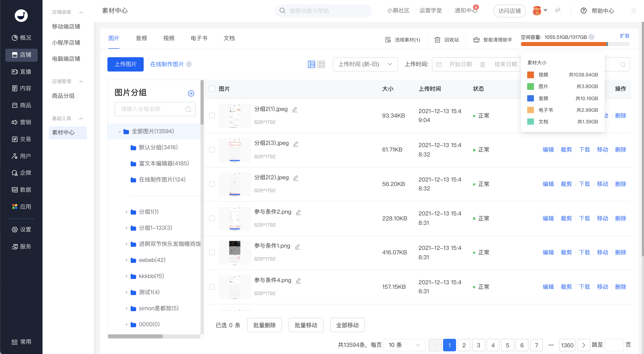The width and height of the screenshot is (644, 354).
Task: Open the 10 条 per-page dropdown
Action: pos(404,345)
